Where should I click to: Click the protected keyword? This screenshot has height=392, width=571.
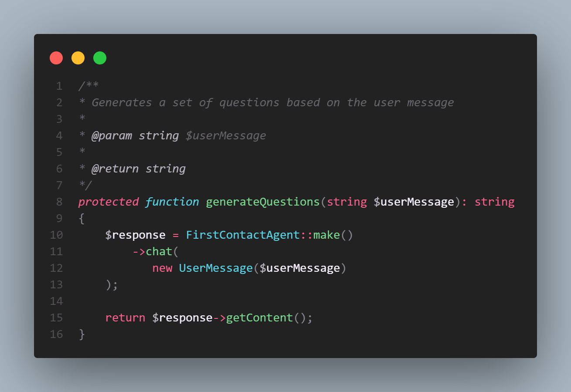point(109,202)
